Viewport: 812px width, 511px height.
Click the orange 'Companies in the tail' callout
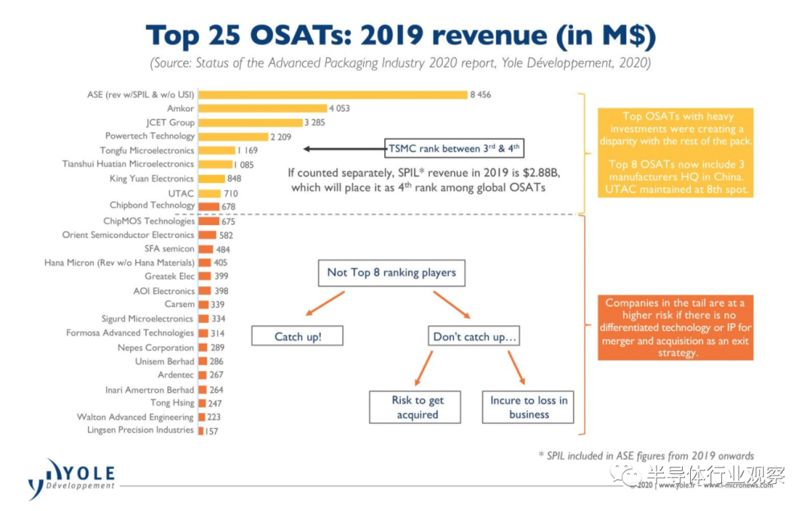[675, 327]
